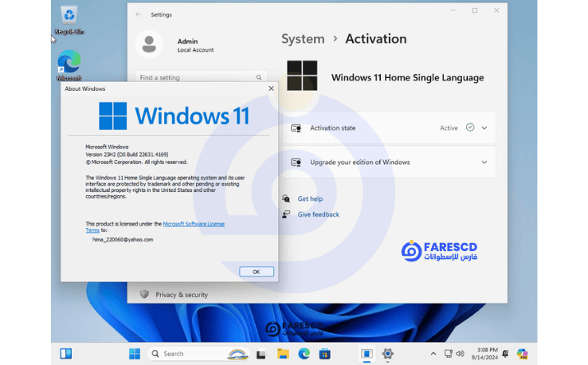
Task: Click the Admin account avatar
Action: tap(149, 45)
